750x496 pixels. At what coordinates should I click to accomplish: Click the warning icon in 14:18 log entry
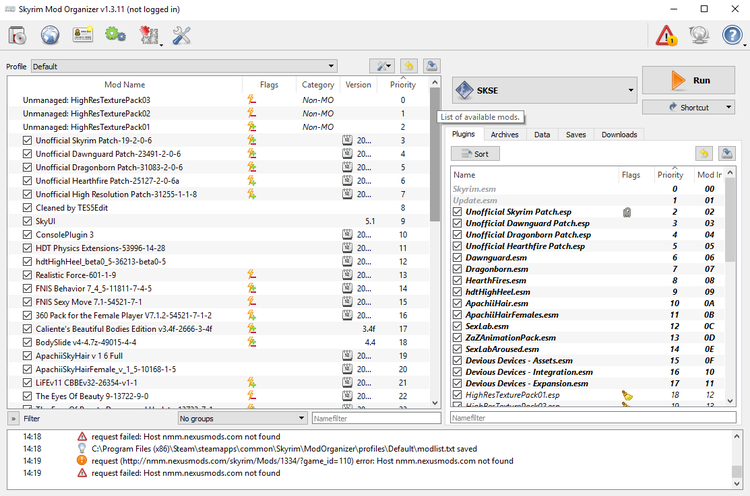tap(82, 436)
